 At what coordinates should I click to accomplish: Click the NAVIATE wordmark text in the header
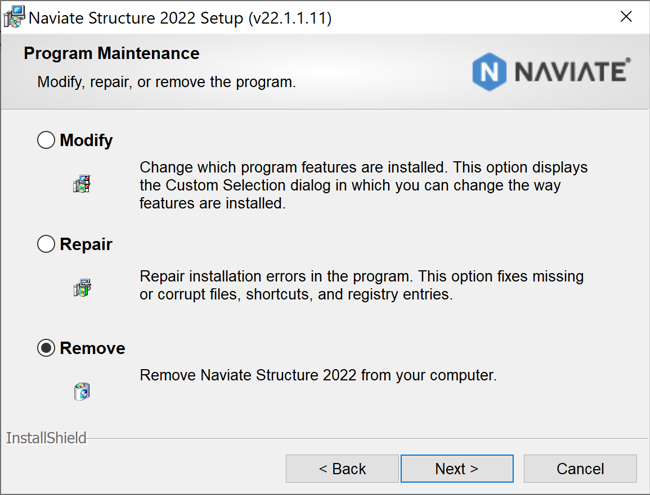coord(571,71)
